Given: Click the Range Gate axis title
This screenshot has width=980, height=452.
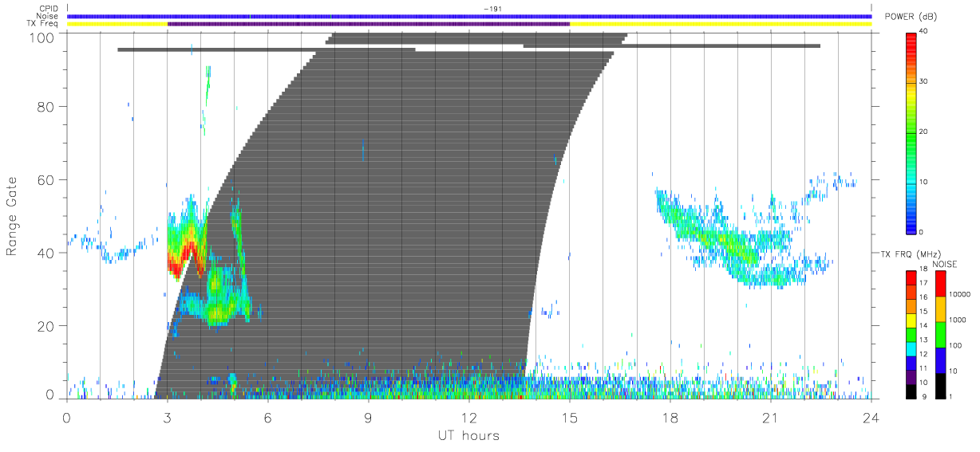Looking at the screenshot, I should (x=12, y=216).
